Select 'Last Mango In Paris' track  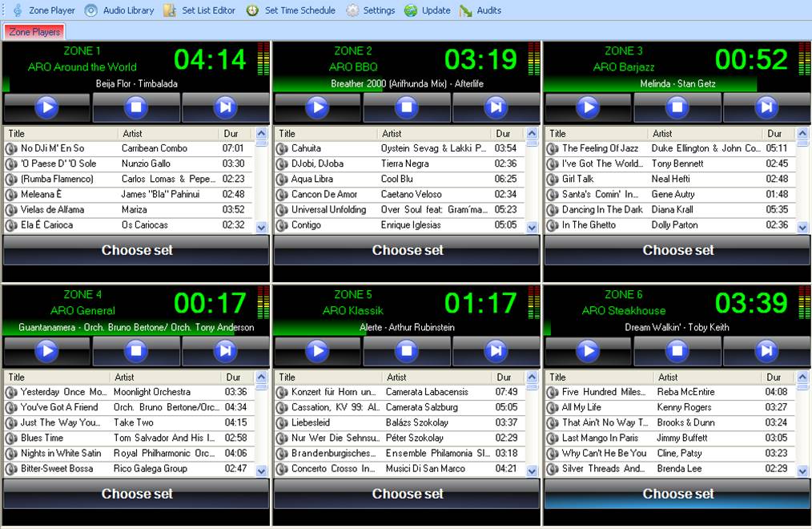(600, 438)
